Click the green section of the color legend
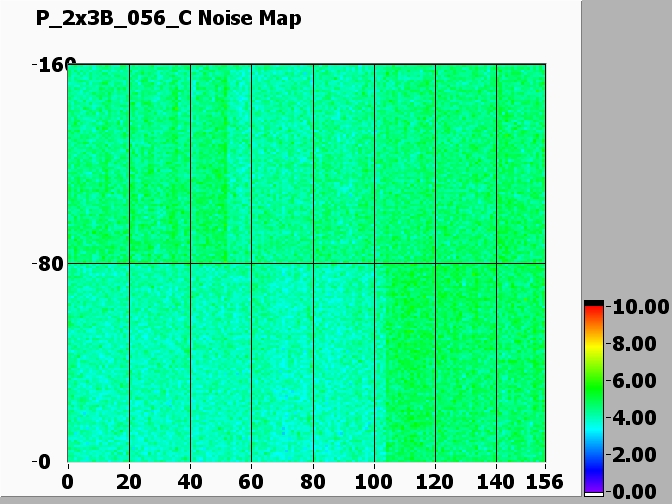Screen dimensions: 672x504 coord(594,385)
